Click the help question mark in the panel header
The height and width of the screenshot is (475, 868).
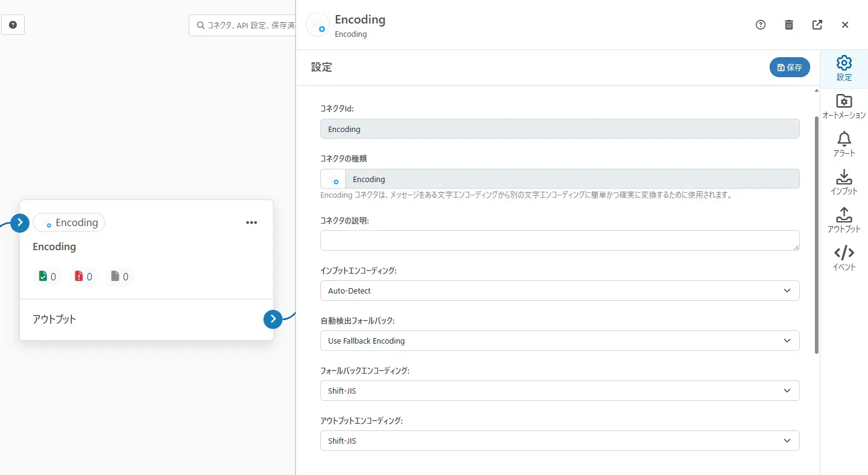pos(760,25)
